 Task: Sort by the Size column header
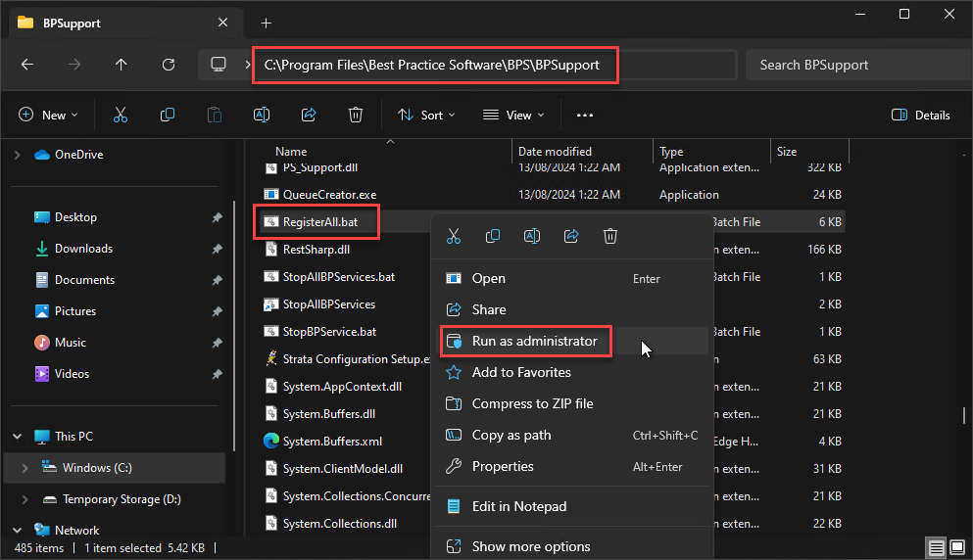(787, 152)
